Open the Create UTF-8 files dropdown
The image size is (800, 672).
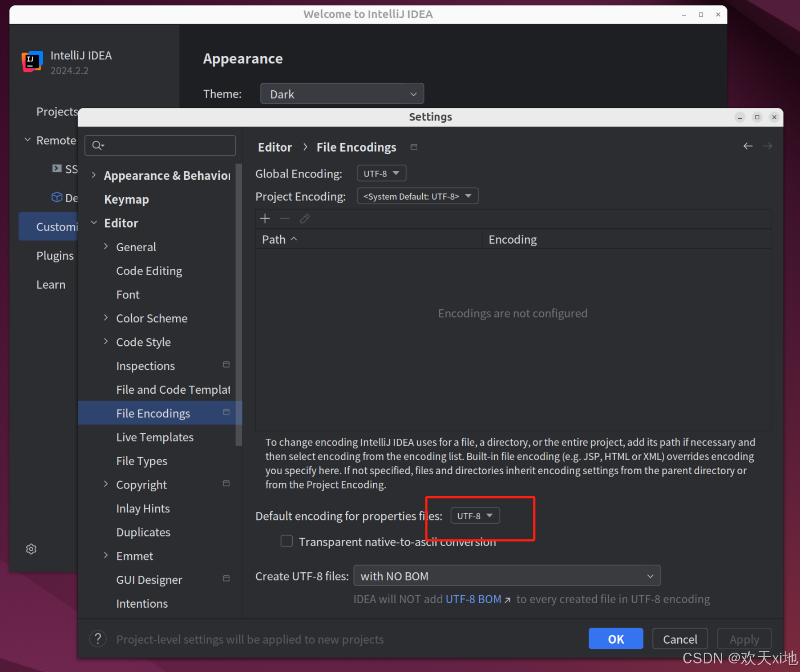507,576
